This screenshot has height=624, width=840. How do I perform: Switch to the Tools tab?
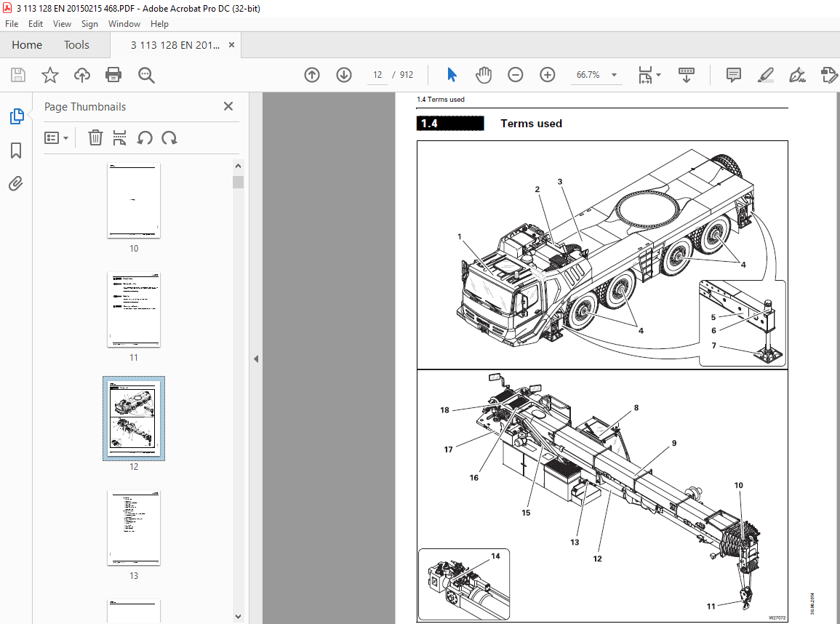click(76, 45)
